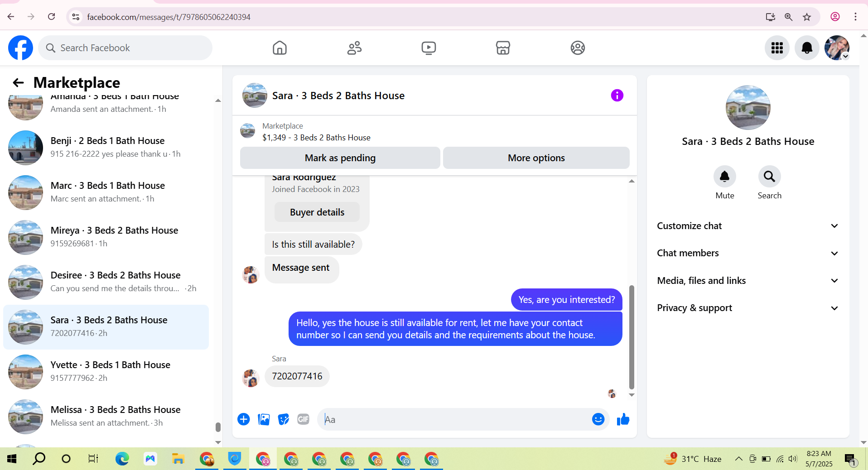This screenshot has height=470, width=868.
Task: Click the Search Facebook field
Action: 125,48
